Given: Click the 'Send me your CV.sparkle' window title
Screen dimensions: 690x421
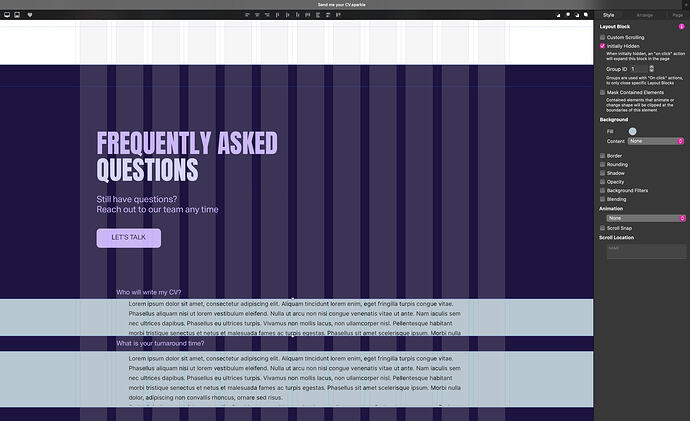Looking at the screenshot, I should pyautogui.click(x=341, y=5).
